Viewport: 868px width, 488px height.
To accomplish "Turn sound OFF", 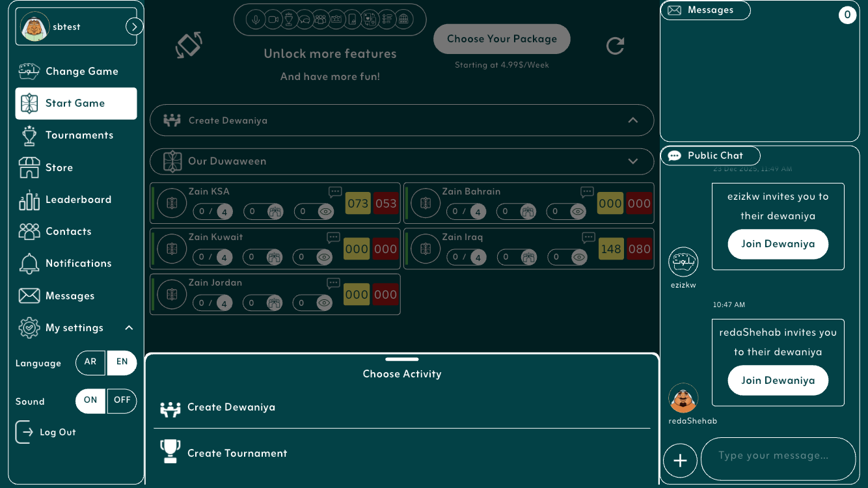I will (x=122, y=401).
